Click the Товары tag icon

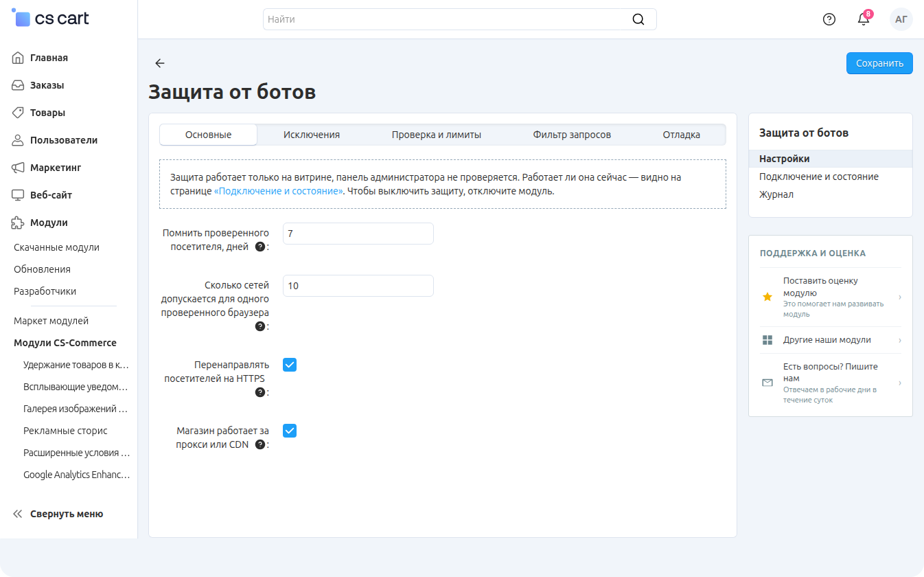[x=19, y=113]
